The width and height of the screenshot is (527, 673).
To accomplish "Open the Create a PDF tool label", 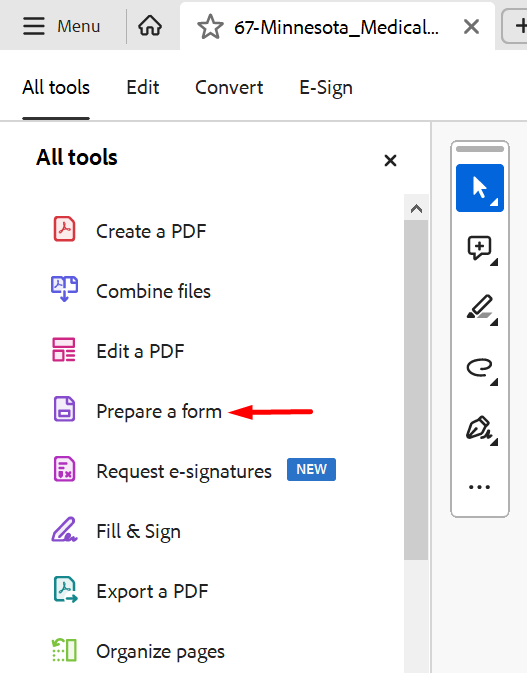I will 151,231.
